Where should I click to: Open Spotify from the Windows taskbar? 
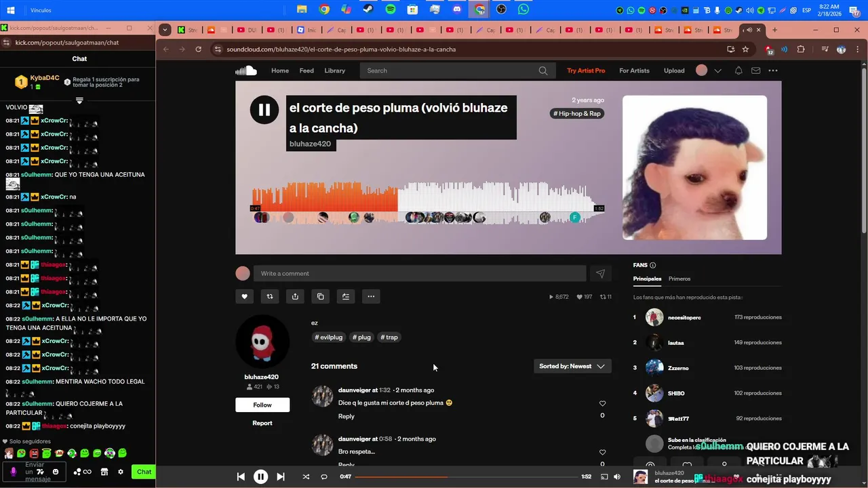click(391, 9)
